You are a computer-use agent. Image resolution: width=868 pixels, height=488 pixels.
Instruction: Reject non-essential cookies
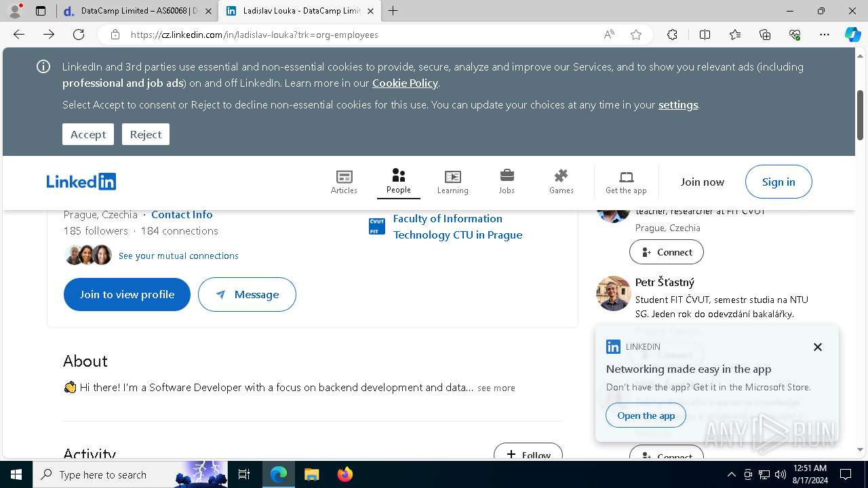click(x=146, y=134)
